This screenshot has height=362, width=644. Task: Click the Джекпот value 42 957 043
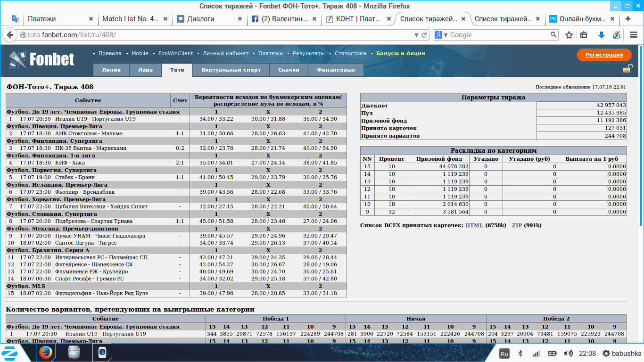pyautogui.click(x=611, y=106)
